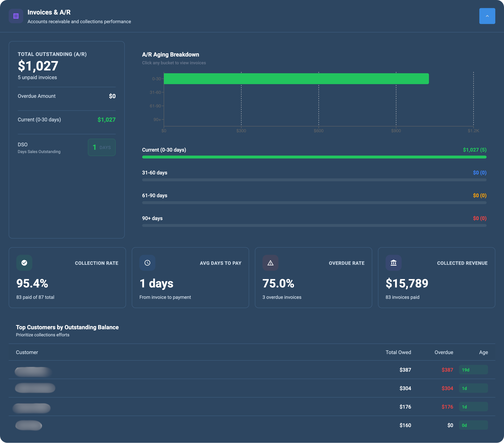The image size is (504, 443).
Task: Select the Collected Revenue bank icon
Action: [x=394, y=263]
